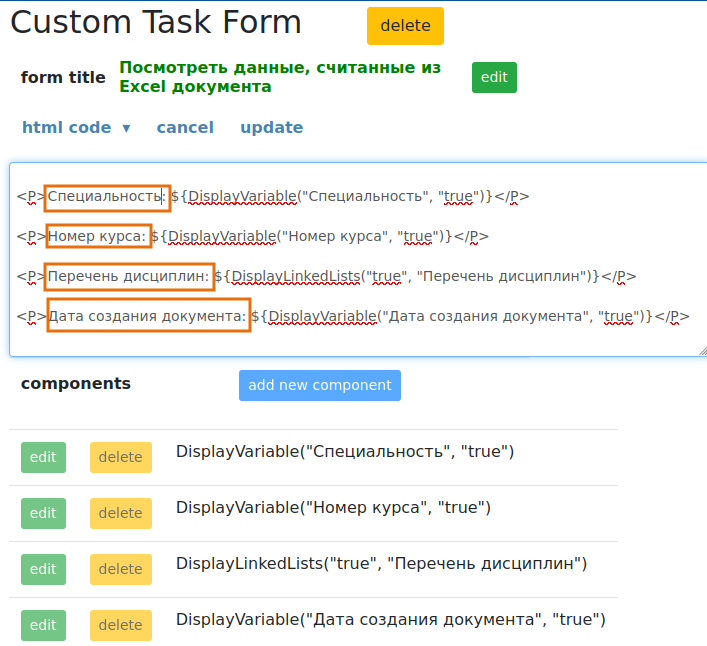Delete the "Дата создания документа" component

[121, 625]
